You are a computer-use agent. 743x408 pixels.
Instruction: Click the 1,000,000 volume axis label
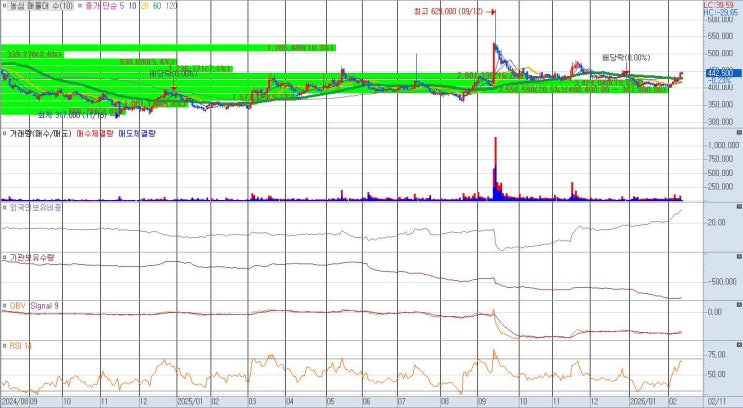tap(724, 145)
